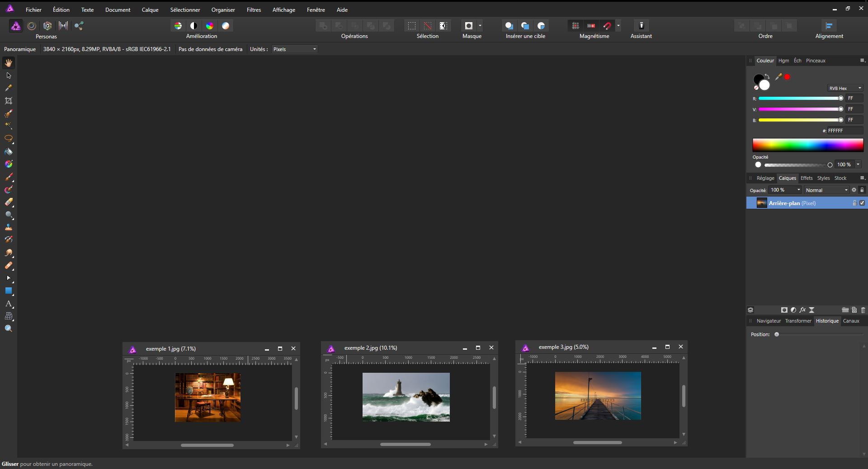Open the Filtres menu
Viewport: 868px width, 469px height.
click(x=254, y=9)
